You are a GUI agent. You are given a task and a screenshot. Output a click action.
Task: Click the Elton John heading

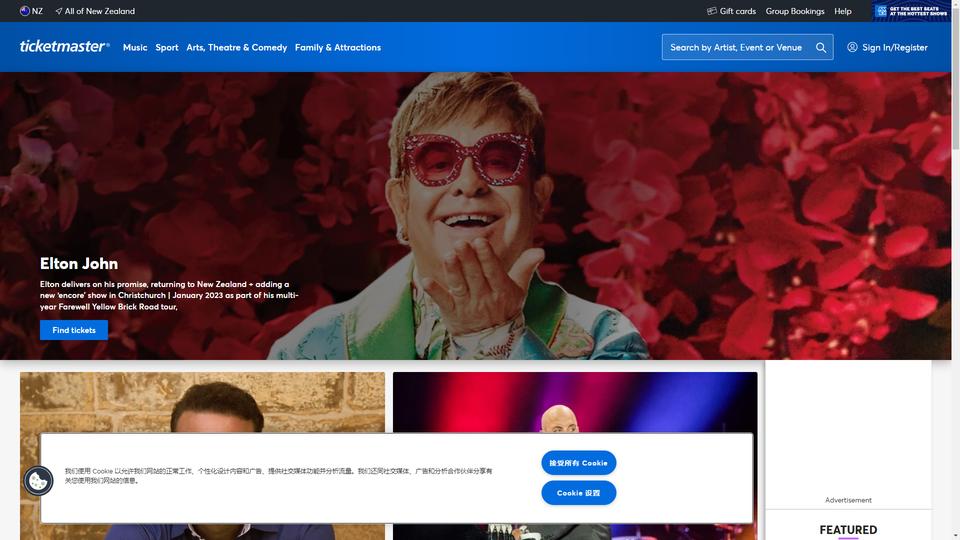79,264
